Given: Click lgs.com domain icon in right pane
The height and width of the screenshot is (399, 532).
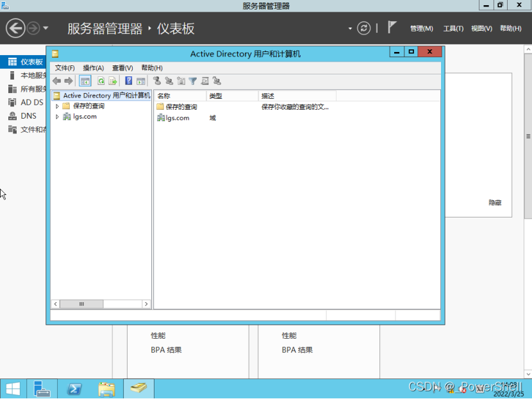Looking at the screenshot, I should [160, 118].
